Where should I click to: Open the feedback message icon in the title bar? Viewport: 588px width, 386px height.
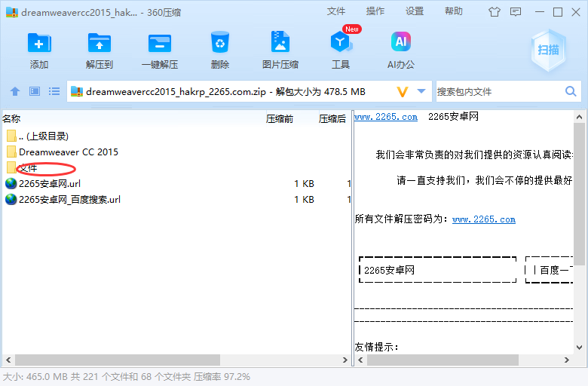(x=516, y=12)
